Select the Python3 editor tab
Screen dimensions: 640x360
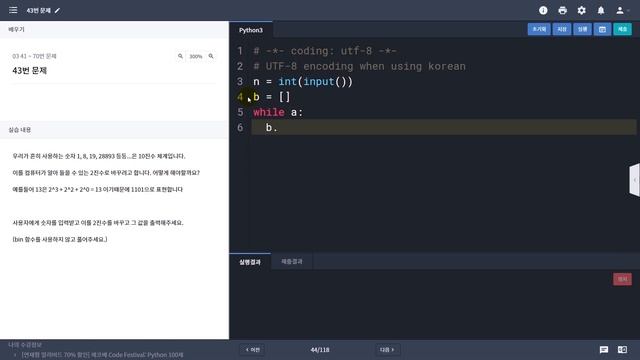pos(251,30)
